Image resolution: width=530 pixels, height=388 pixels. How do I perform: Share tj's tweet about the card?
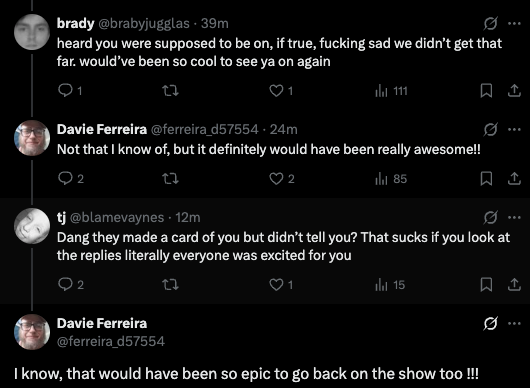[x=514, y=284]
